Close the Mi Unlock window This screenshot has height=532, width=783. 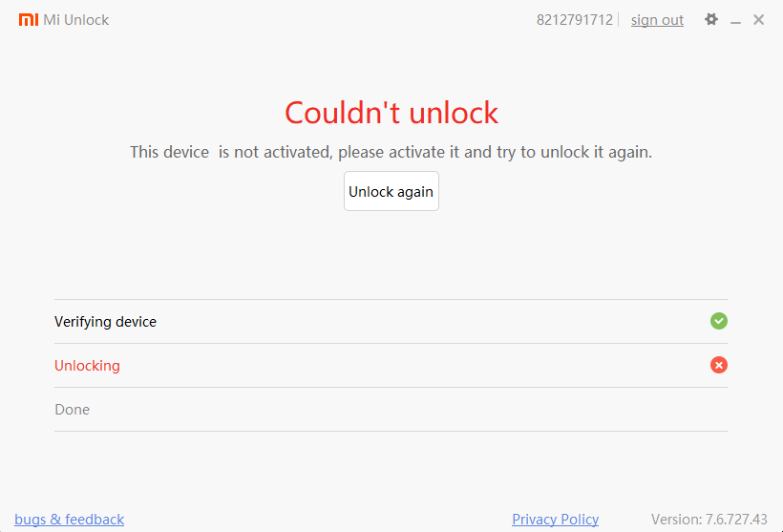tap(758, 19)
